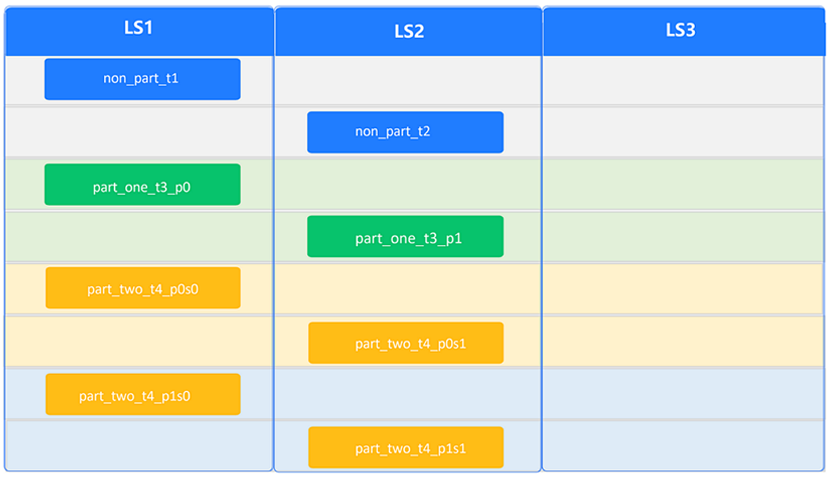Select empty LS1 cell beside part_two_t4_p0s1
830x478 pixels.
[139, 342]
